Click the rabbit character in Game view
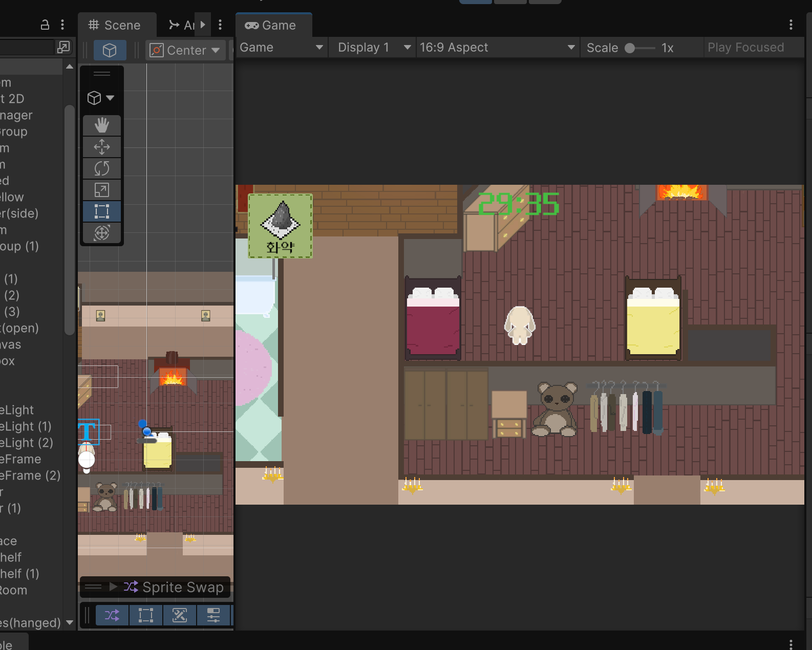Image resolution: width=812 pixels, height=650 pixels. [x=520, y=325]
